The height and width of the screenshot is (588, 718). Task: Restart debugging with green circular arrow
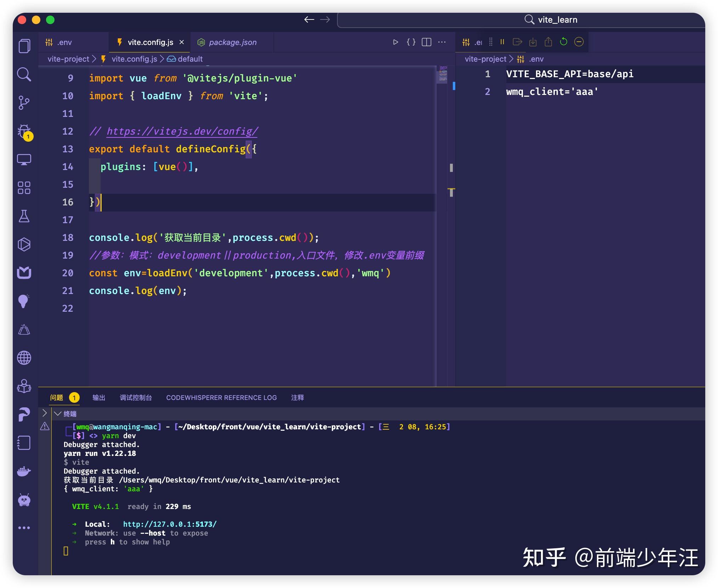coord(563,42)
